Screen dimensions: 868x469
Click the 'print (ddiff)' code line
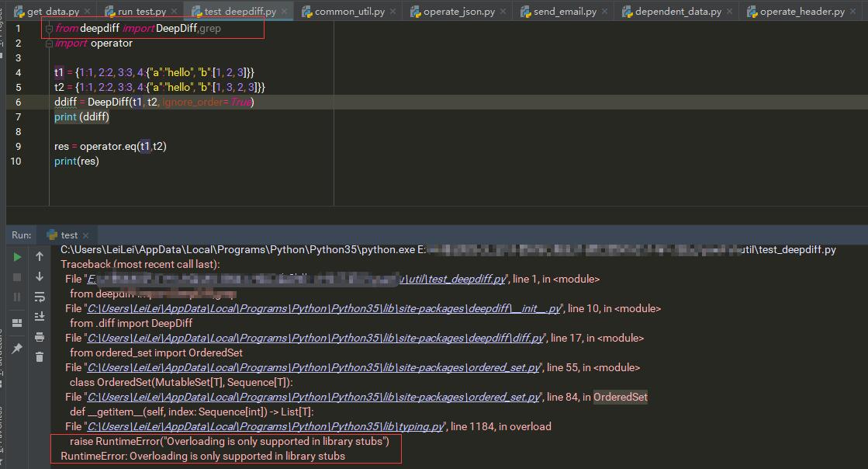[x=82, y=117]
